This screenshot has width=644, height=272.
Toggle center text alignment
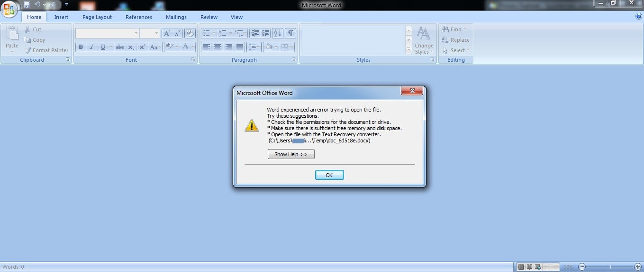[218, 47]
